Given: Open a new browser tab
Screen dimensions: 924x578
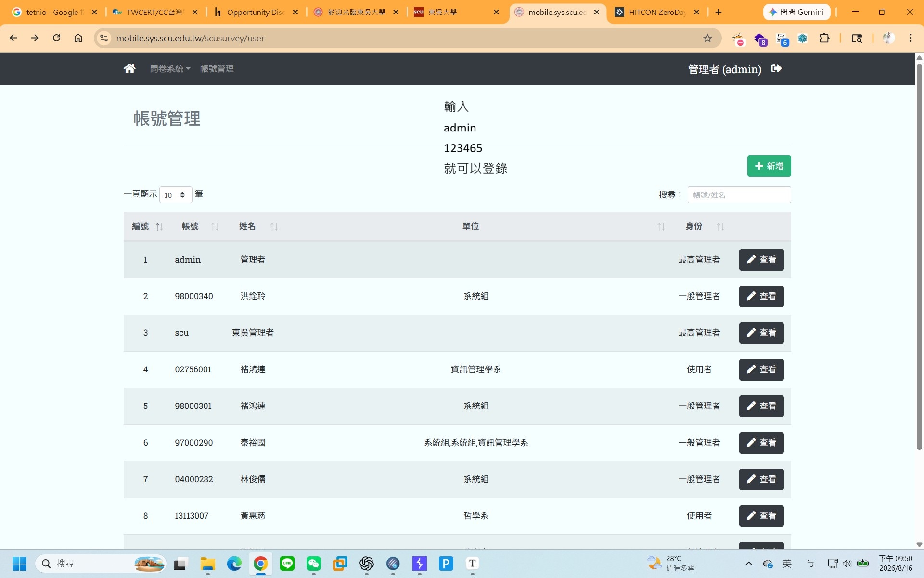Looking at the screenshot, I should [x=719, y=12].
